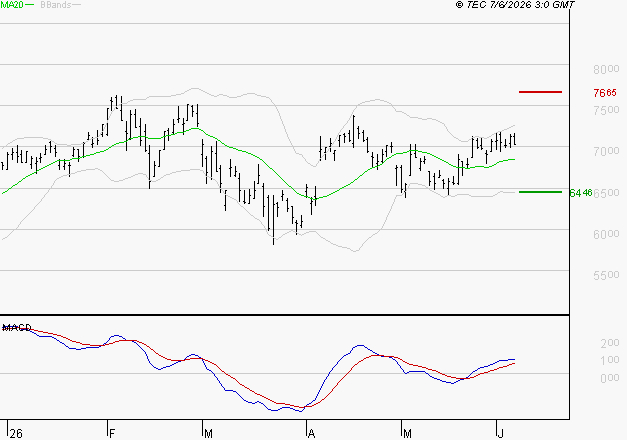
Task: Click the MACD 000 zero-level label
Action: tap(610, 378)
